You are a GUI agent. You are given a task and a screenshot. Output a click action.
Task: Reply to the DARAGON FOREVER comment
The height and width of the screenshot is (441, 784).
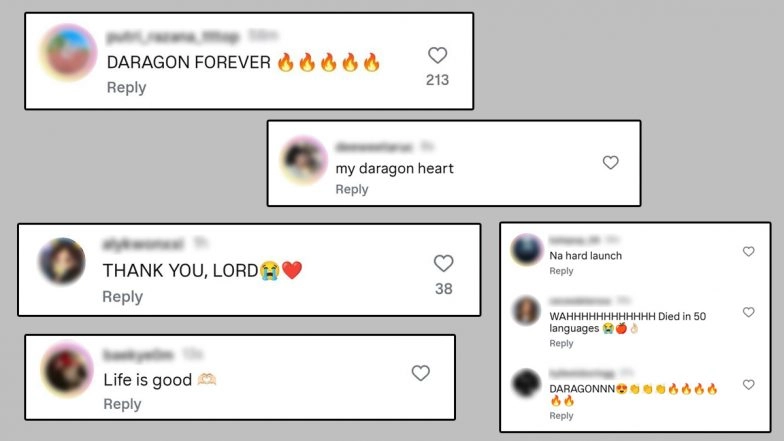pos(126,88)
